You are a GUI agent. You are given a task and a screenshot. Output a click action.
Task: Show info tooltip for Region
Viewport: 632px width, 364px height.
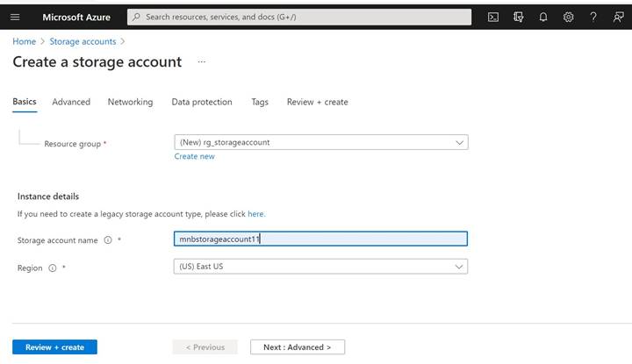click(x=53, y=268)
